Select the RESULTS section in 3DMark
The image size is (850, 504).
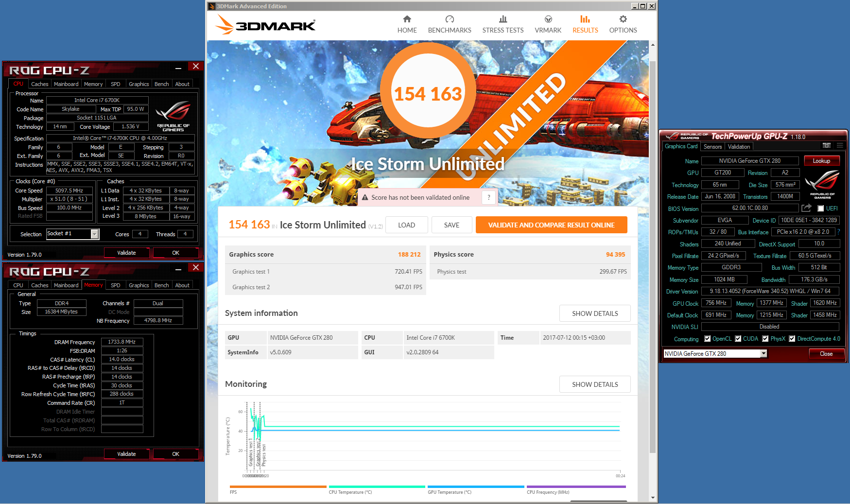click(x=585, y=24)
